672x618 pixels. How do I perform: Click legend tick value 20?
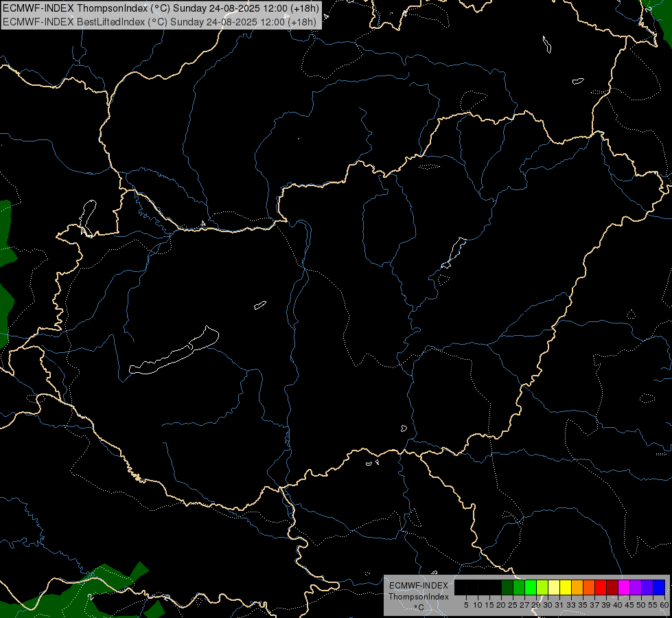(x=501, y=605)
